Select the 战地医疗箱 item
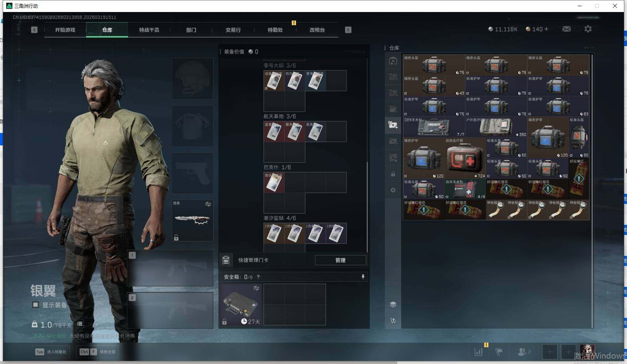627x364 pixels. [465, 158]
